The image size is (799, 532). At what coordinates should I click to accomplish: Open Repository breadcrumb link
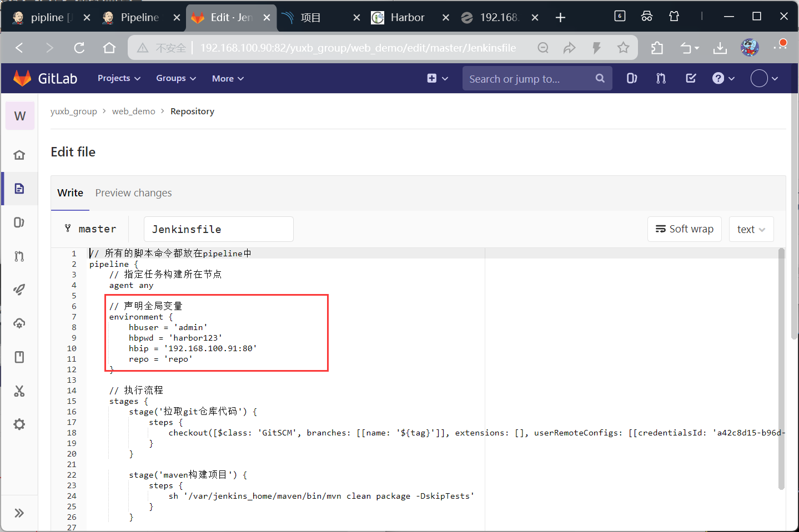[192, 111]
